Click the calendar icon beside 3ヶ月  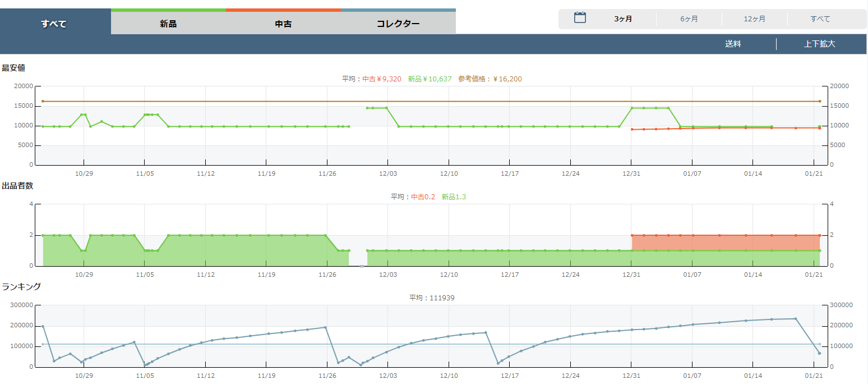580,18
